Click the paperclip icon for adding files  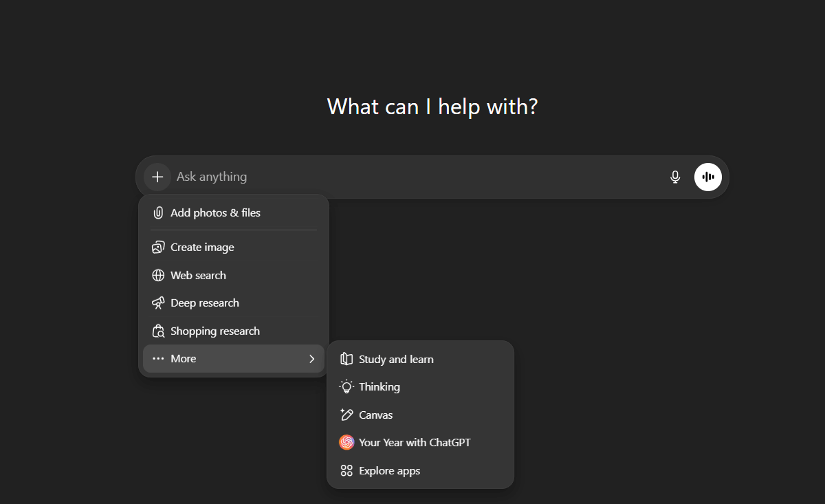pyautogui.click(x=158, y=213)
